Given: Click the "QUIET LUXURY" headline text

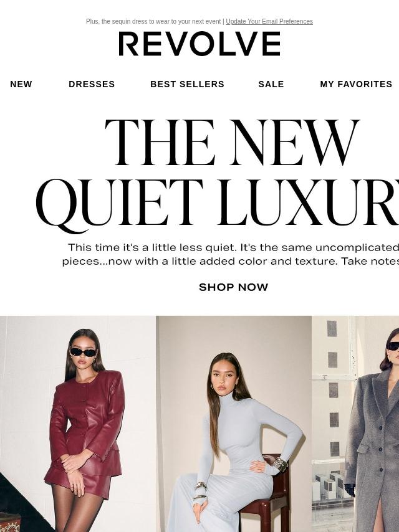Looking at the screenshot, I should point(218,204).
